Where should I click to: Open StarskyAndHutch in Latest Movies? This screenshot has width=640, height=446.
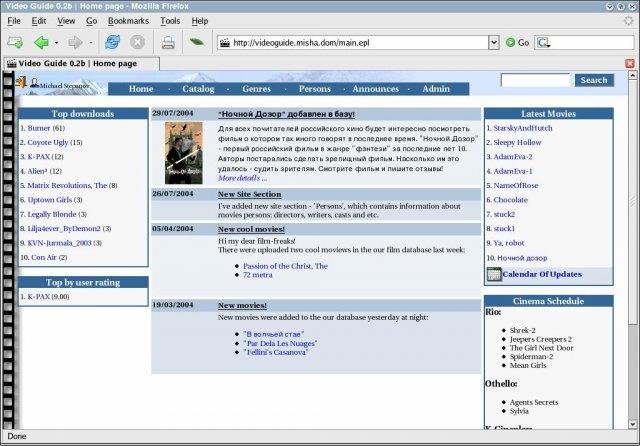coord(523,128)
